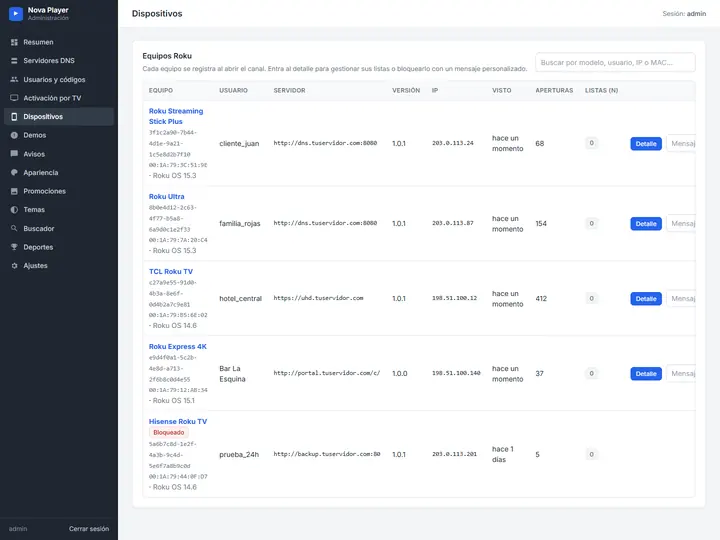Select Activación por TV menu entry
Viewport: 720px width, 540px height.
[x=59, y=98]
